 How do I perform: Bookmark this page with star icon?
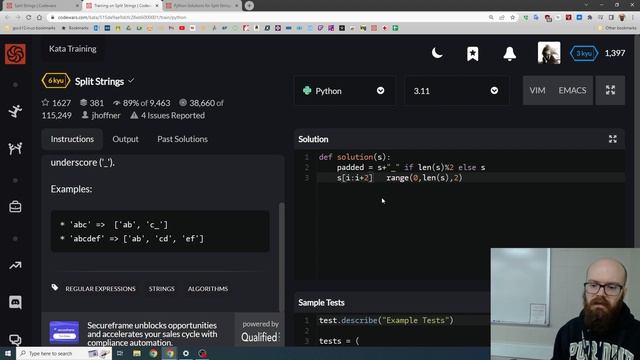513,18
